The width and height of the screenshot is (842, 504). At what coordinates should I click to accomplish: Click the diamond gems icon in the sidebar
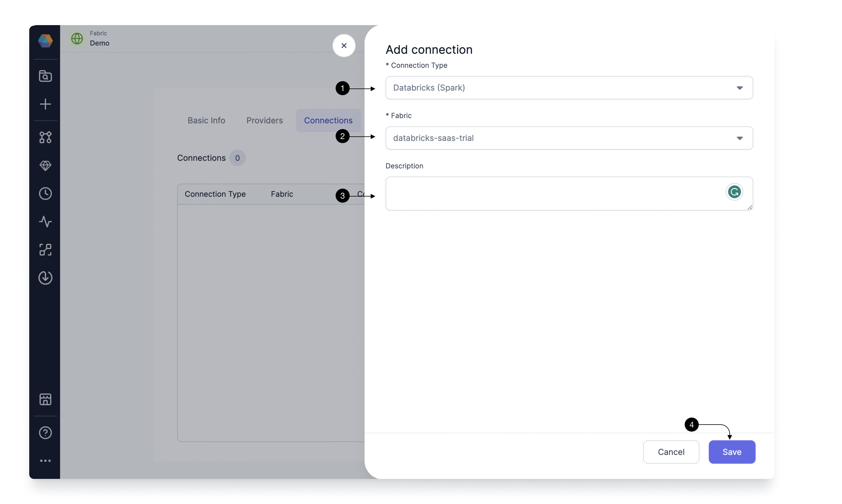(x=45, y=166)
